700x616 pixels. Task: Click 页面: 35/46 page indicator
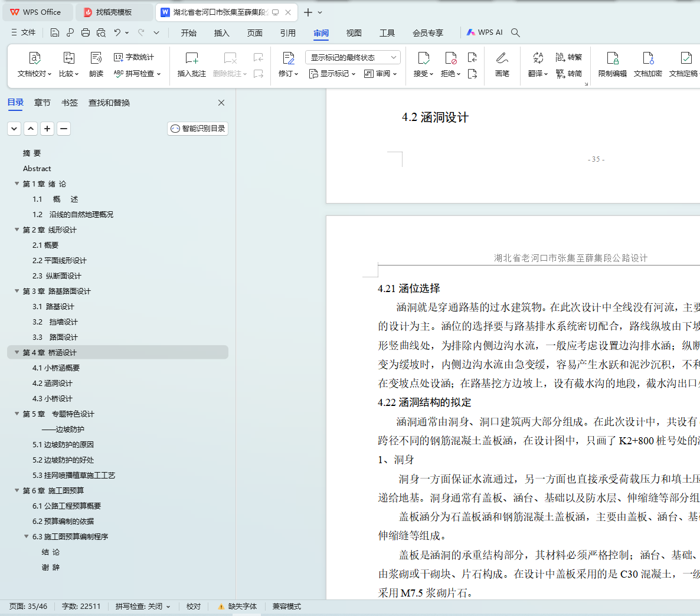(x=28, y=606)
